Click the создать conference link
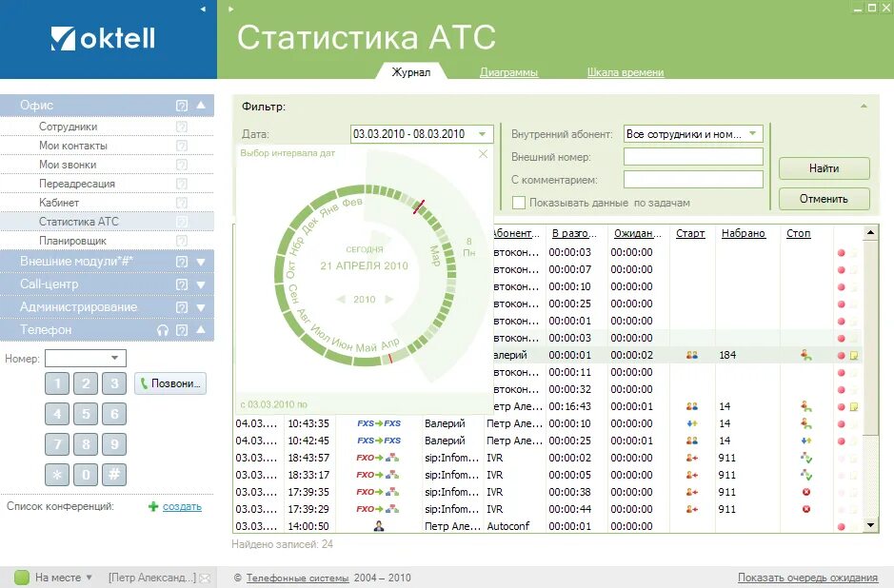The image size is (894, 588). tap(182, 506)
